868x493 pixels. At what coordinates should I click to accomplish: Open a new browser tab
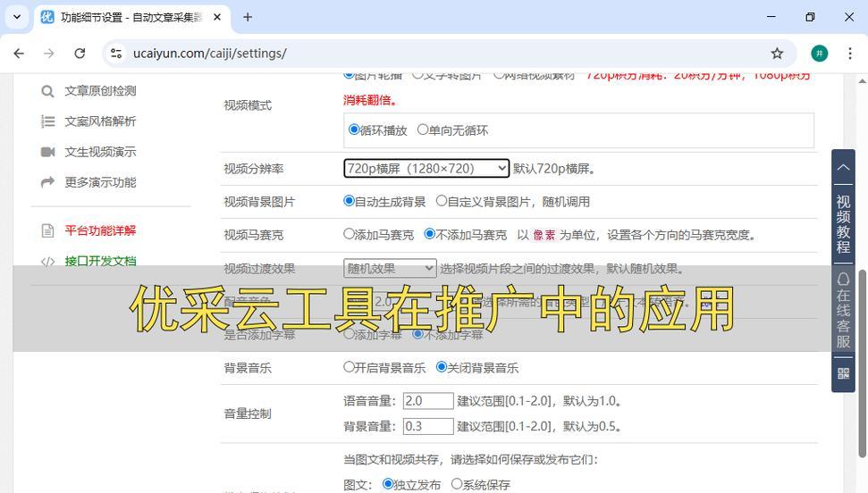point(248,17)
